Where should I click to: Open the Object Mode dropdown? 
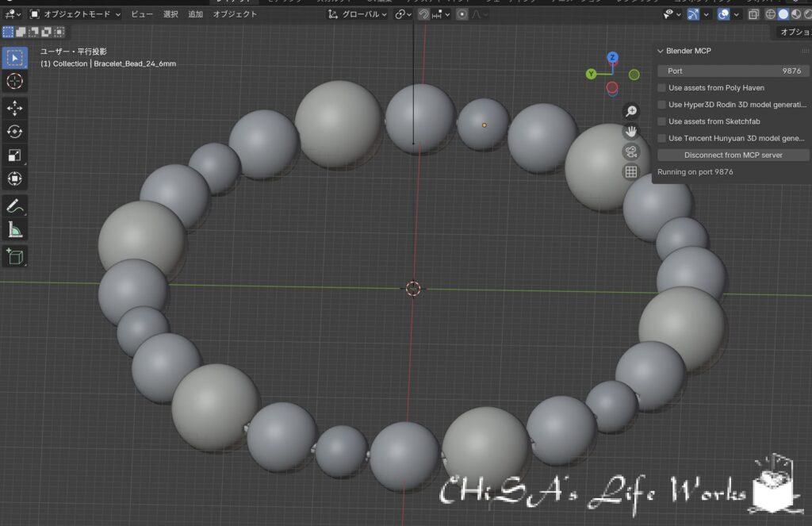75,14
